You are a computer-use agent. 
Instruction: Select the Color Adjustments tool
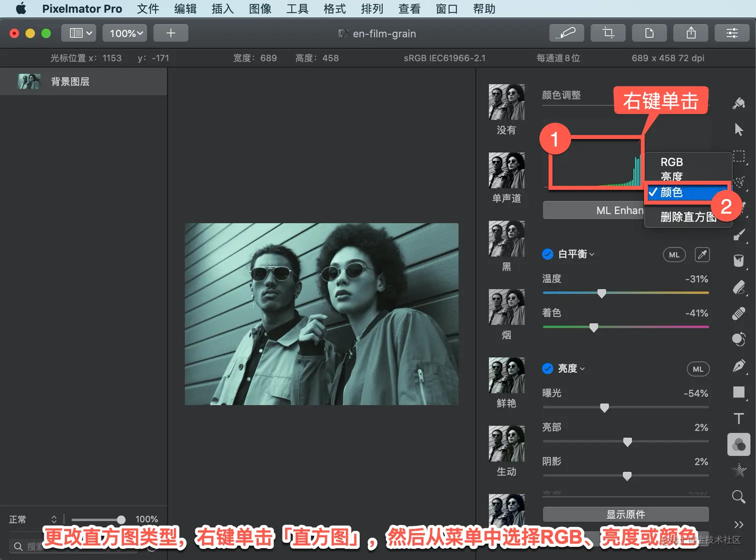(738, 445)
